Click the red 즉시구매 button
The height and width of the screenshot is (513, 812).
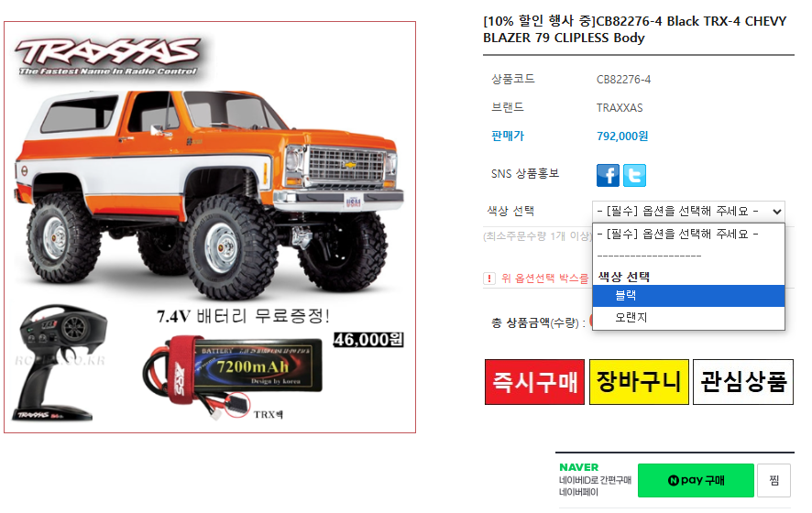(534, 382)
